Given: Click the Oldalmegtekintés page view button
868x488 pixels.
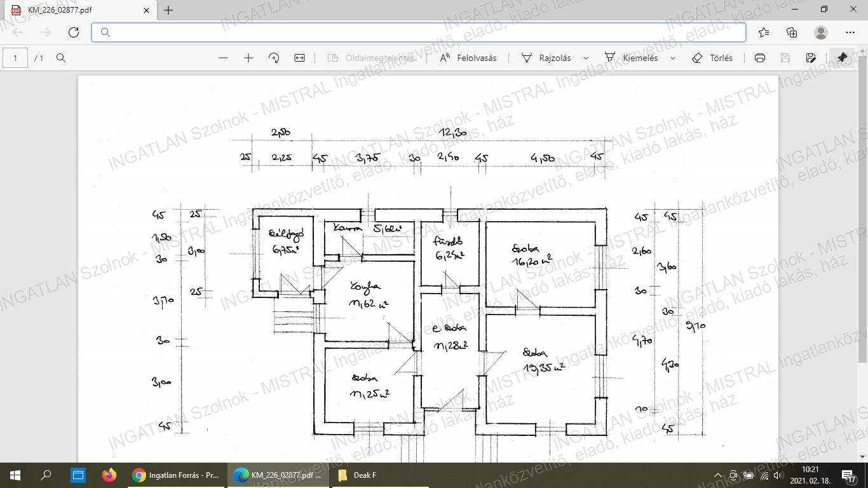Looking at the screenshot, I should coord(371,58).
